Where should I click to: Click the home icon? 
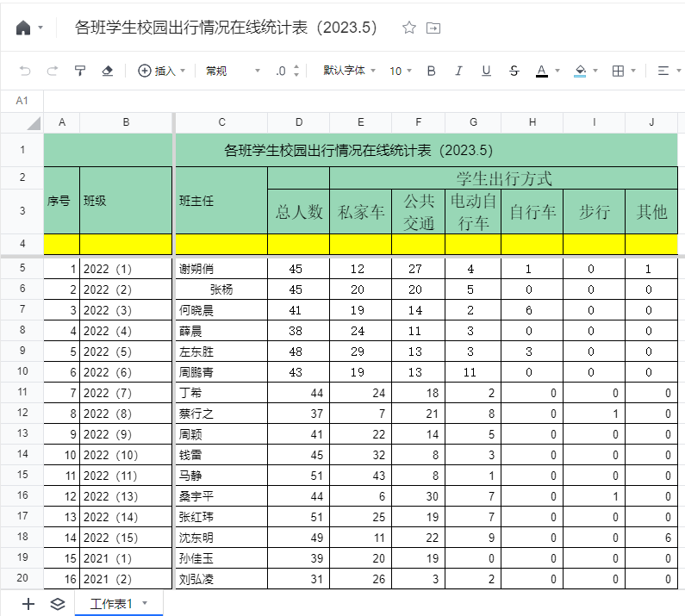23,28
